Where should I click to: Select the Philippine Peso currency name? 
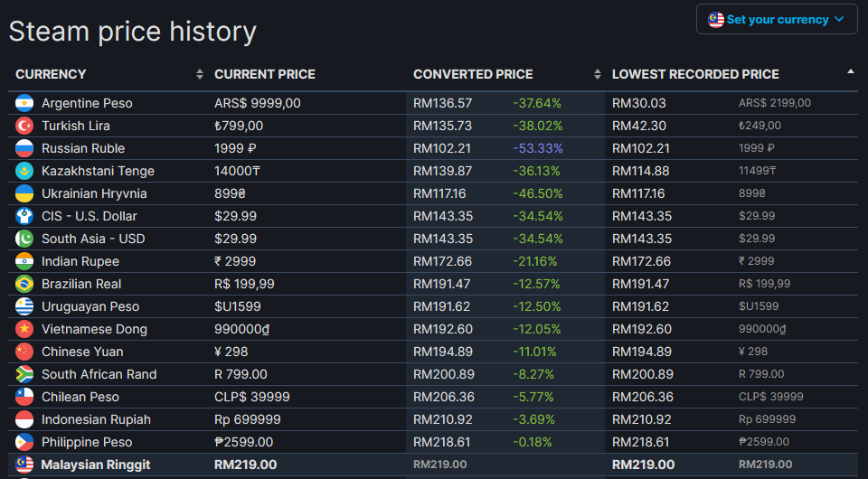(87, 443)
